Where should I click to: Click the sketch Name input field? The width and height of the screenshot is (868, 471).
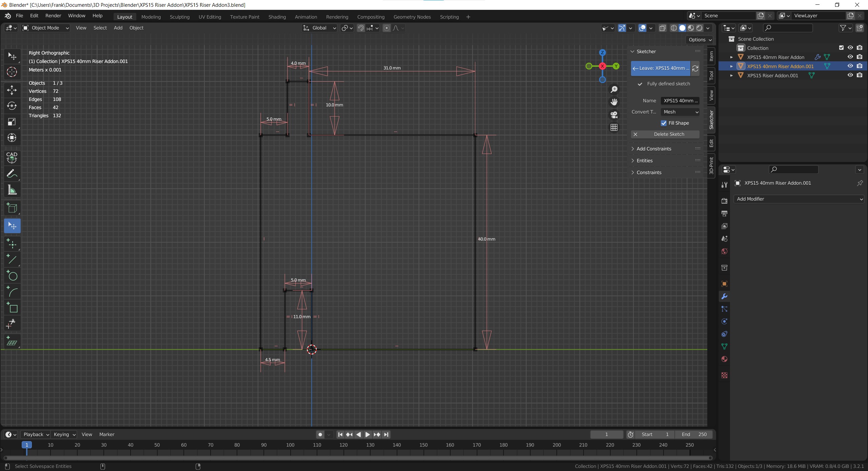[680, 101]
